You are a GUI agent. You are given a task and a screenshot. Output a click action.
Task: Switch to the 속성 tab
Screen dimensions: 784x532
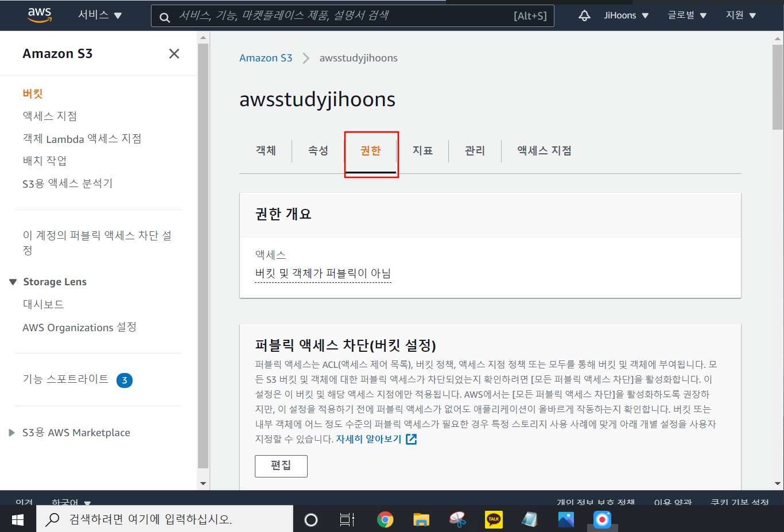click(x=318, y=150)
